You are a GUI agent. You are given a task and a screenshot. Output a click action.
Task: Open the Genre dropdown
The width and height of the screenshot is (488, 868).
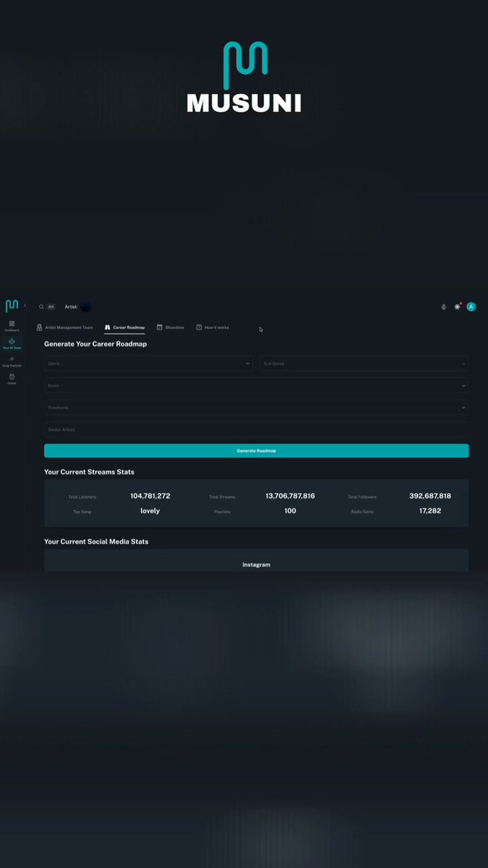tap(148, 363)
